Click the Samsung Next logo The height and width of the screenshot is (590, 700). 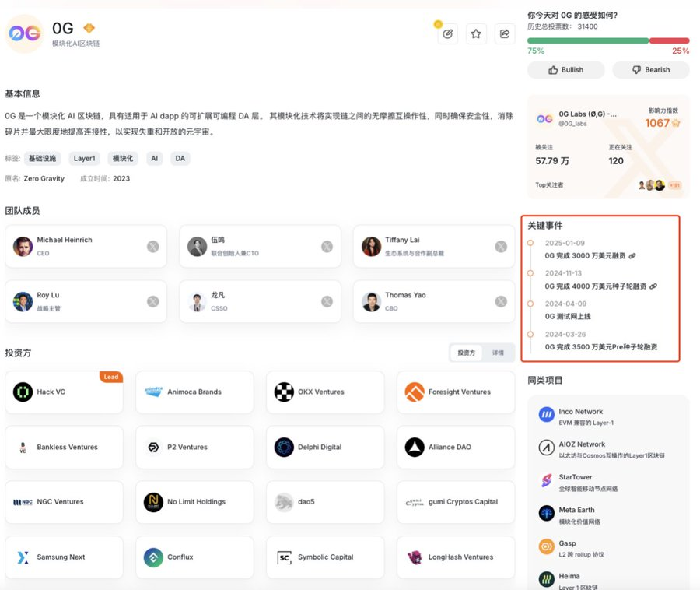[23, 557]
